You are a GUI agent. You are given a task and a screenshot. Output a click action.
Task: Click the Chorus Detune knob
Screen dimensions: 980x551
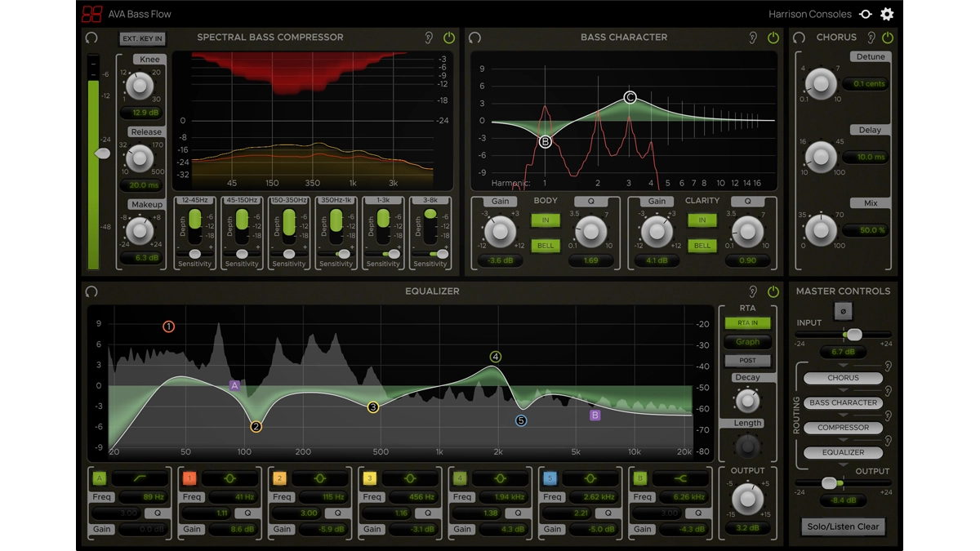click(x=821, y=83)
